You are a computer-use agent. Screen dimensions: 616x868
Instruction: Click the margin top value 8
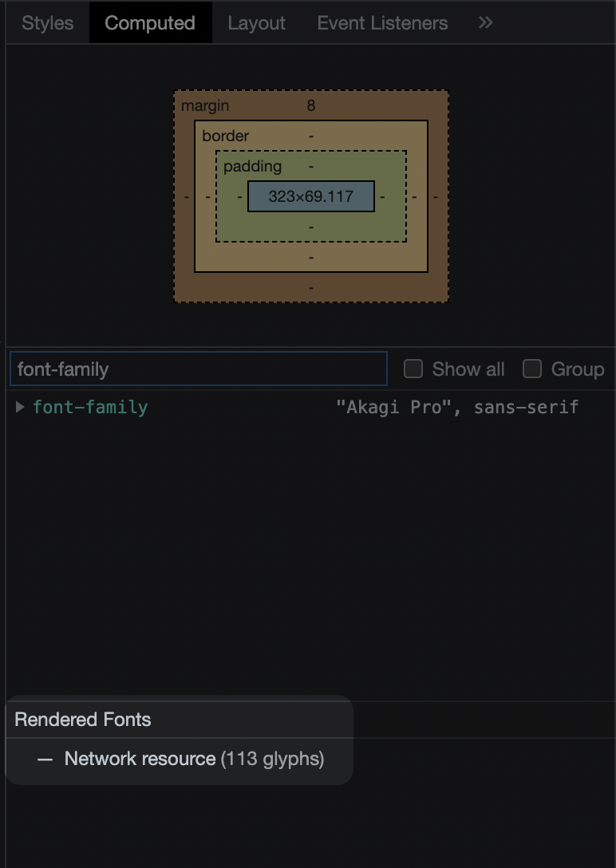pos(311,106)
